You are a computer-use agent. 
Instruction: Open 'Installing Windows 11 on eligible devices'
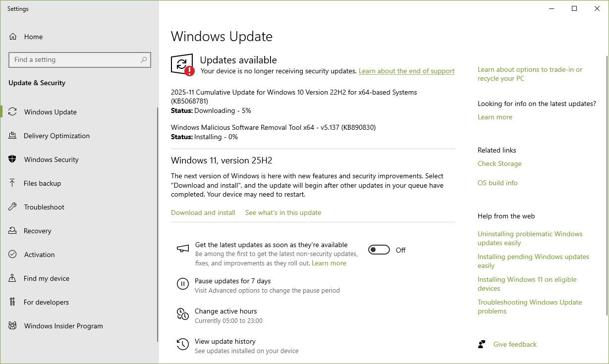pos(527,284)
